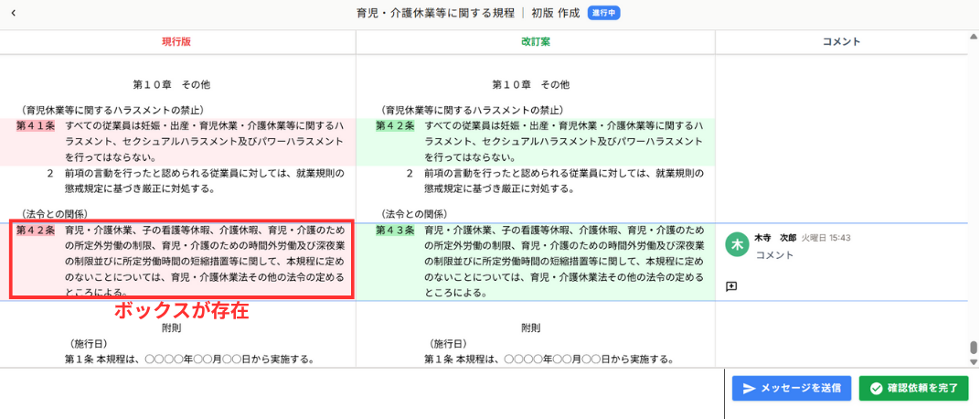Click highlighted 第４３条 in the revised draft
This screenshot has height=419, width=980.
pos(395,231)
